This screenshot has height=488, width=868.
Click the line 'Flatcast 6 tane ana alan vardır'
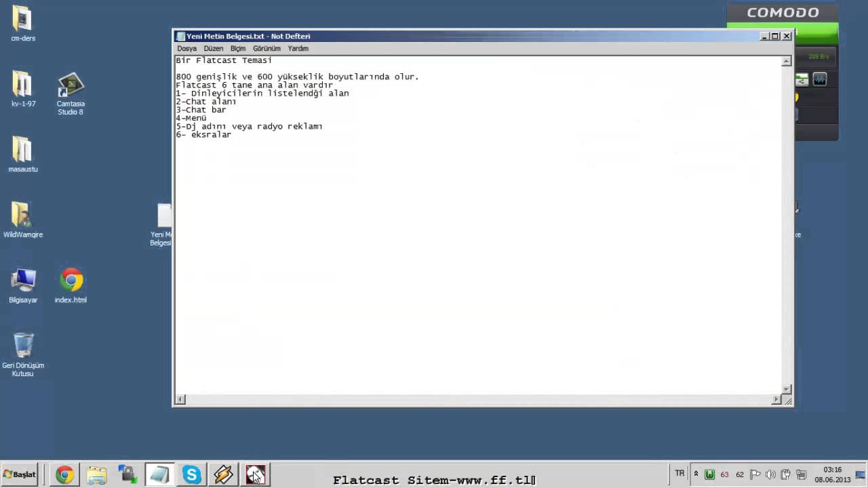[x=254, y=85]
